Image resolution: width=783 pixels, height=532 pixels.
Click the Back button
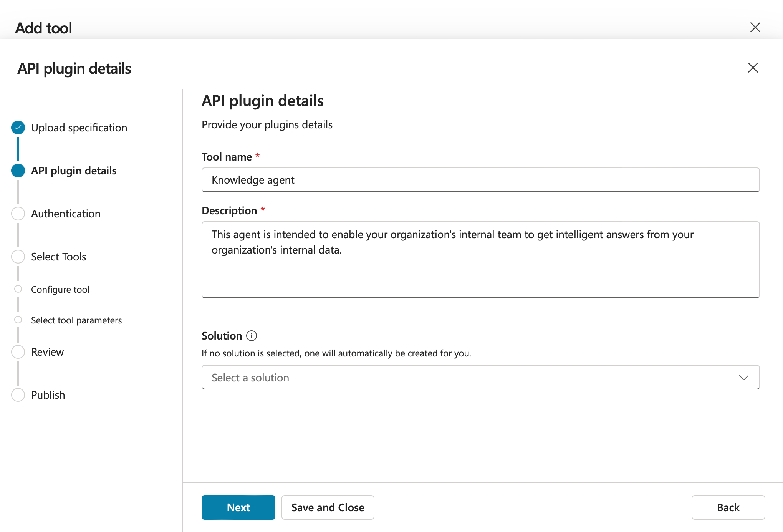tap(728, 507)
